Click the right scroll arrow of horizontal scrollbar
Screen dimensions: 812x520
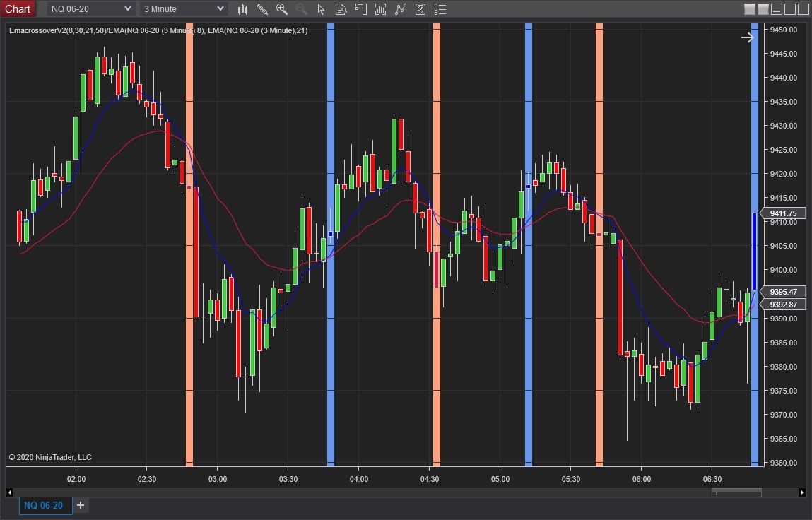pyautogui.click(x=802, y=492)
